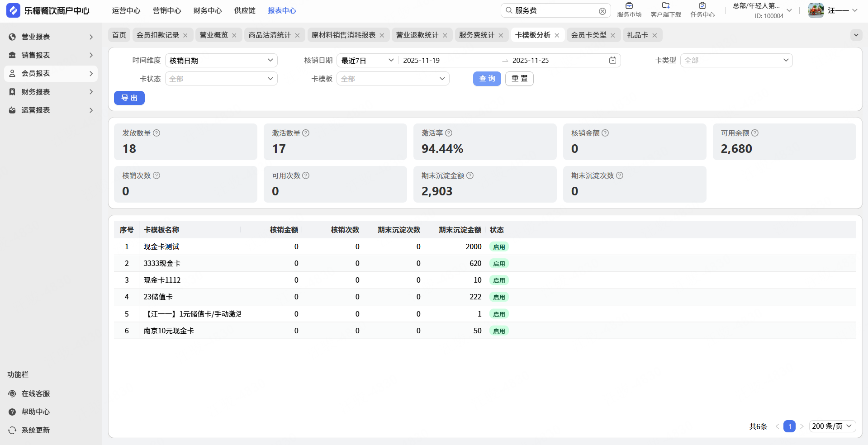Screen dimensions: 868x445
Task: Expand the tab list overflow chevron
Action: coord(856,35)
